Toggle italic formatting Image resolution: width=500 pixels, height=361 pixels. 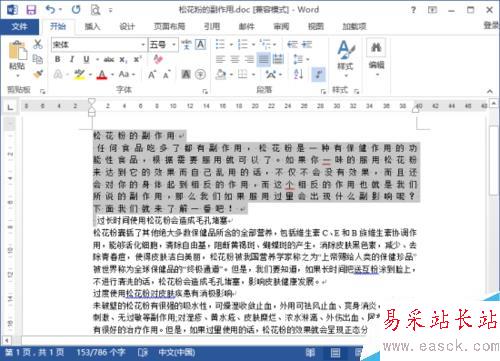point(72,59)
